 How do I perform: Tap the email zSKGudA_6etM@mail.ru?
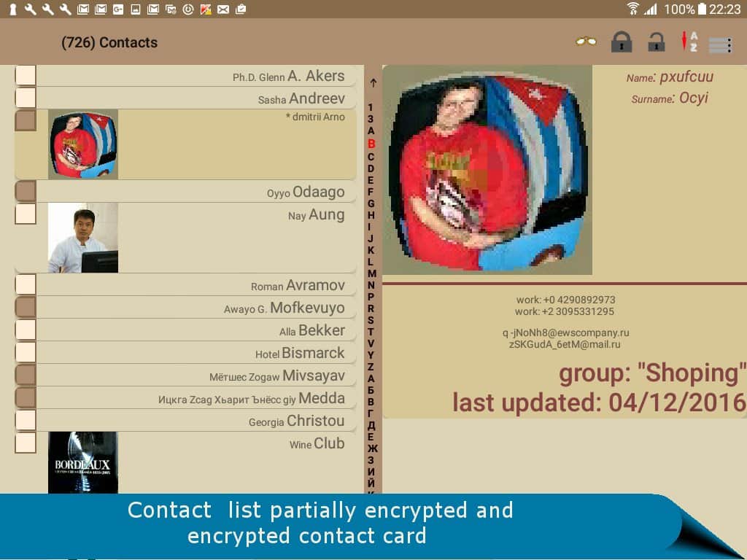click(565, 344)
